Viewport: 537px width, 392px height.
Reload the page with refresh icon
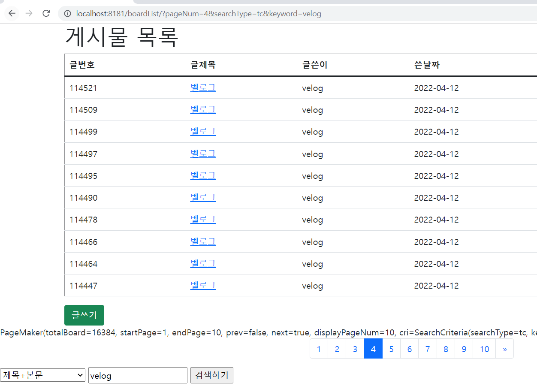[46, 13]
